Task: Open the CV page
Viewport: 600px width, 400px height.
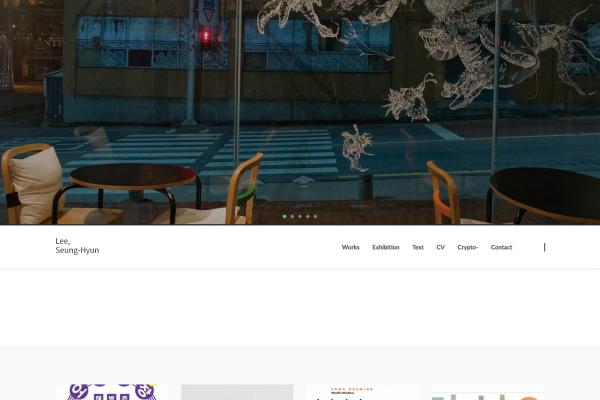Action: click(x=440, y=247)
